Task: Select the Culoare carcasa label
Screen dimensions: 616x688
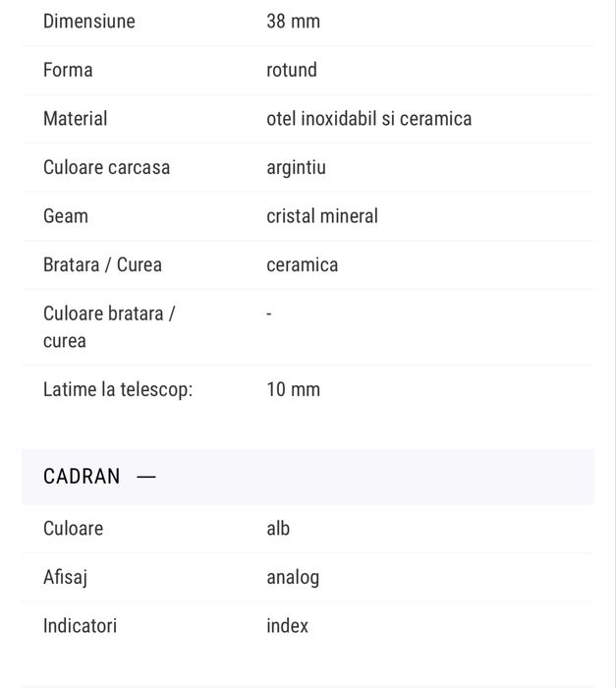Action: [106, 167]
